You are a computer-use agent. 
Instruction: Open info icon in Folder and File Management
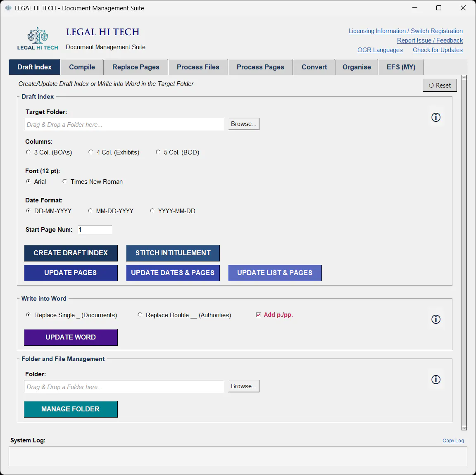tap(436, 380)
